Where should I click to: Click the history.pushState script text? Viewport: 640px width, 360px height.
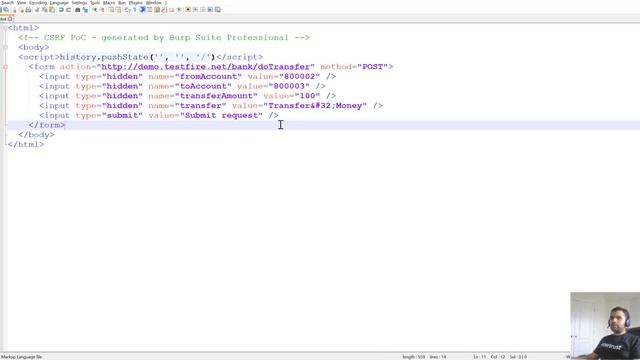tap(138, 57)
